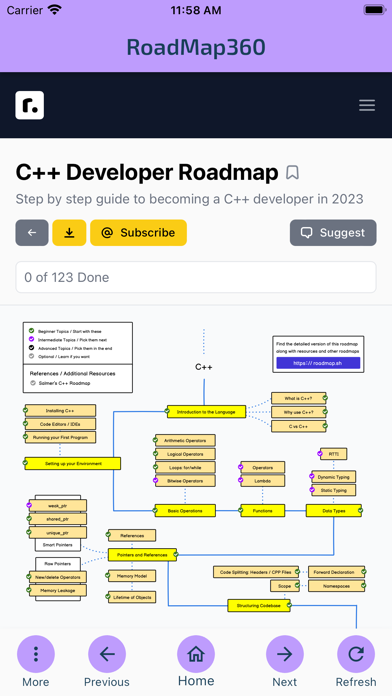The width and height of the screenshot is (392, 696).
Task: Open the Lifetime of Objects topic
Action: (132, 597)
